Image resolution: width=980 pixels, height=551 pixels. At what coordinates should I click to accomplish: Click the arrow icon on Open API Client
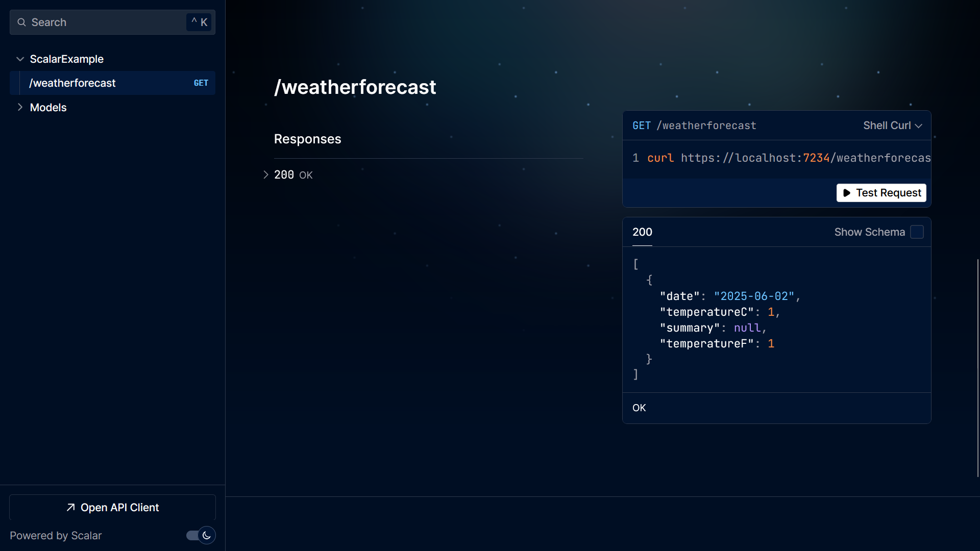[x=71, y=508]
